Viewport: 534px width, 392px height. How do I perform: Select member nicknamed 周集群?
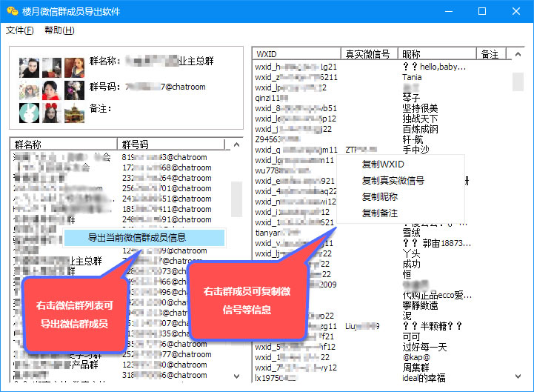(x=415, y=368)
